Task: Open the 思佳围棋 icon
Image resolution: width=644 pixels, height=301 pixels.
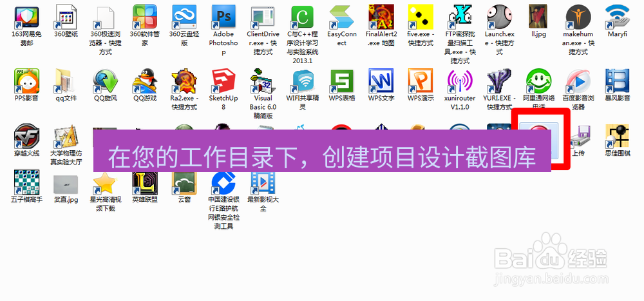Action: [x=618, y=136]
